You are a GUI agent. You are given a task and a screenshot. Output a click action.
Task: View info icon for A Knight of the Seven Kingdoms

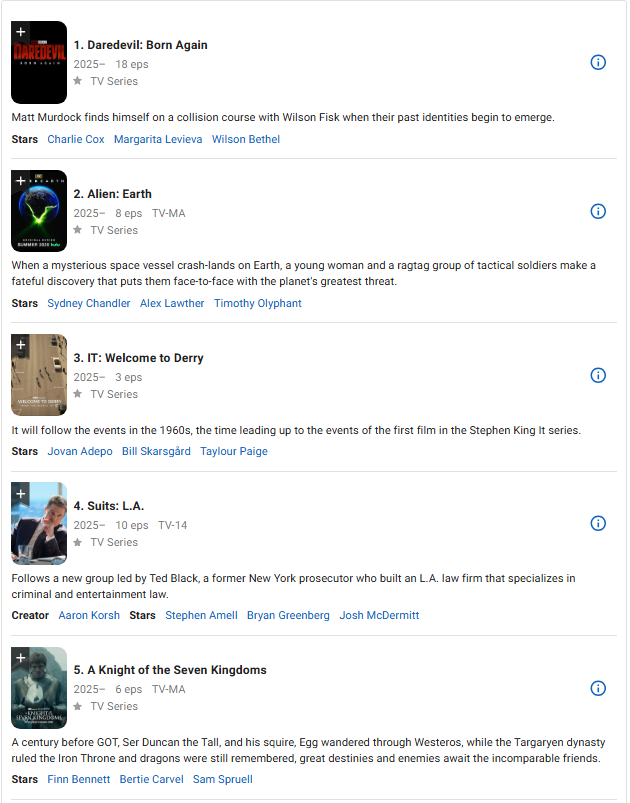click(598, 688)
